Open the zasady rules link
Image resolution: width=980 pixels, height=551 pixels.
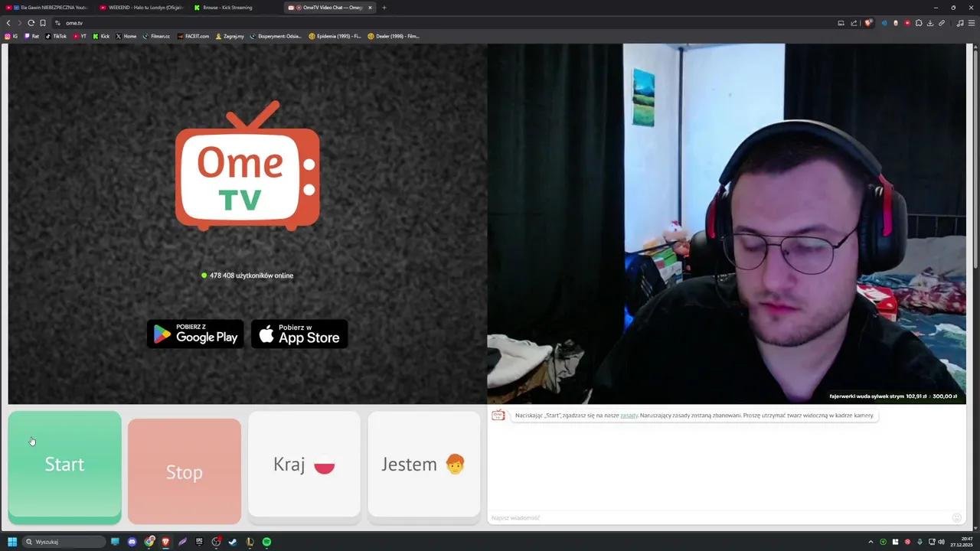point(629,416)
